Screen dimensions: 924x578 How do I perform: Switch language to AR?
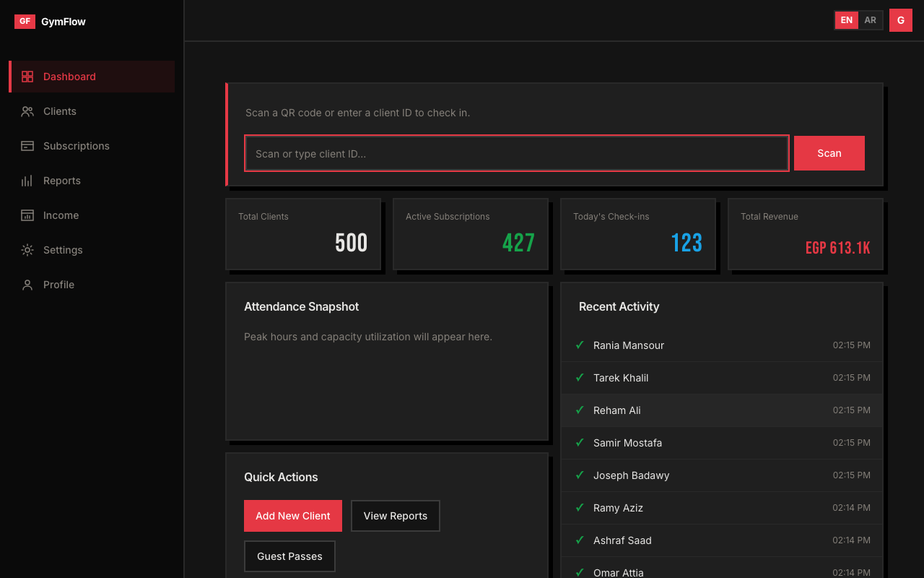pyautogui.click(x=871, y=20)
